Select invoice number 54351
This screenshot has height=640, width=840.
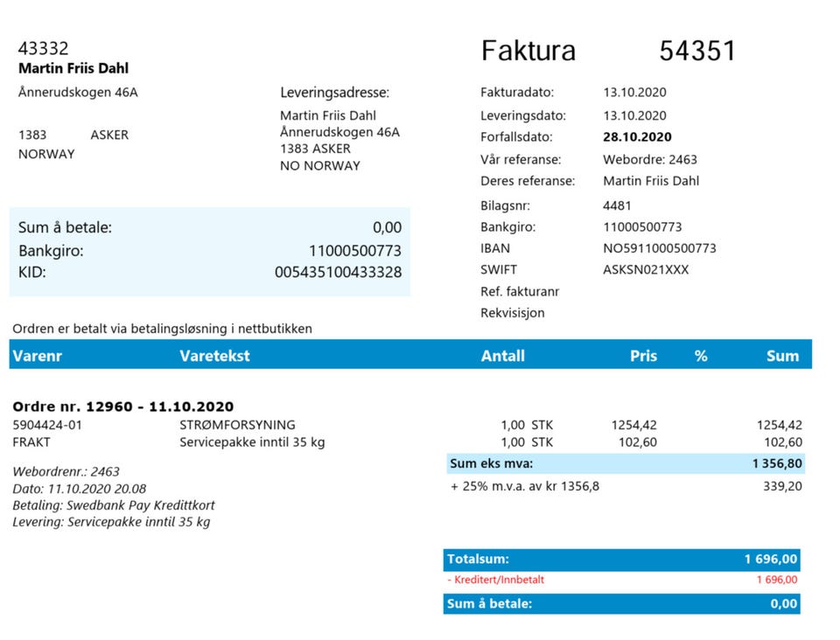point(697,51)
